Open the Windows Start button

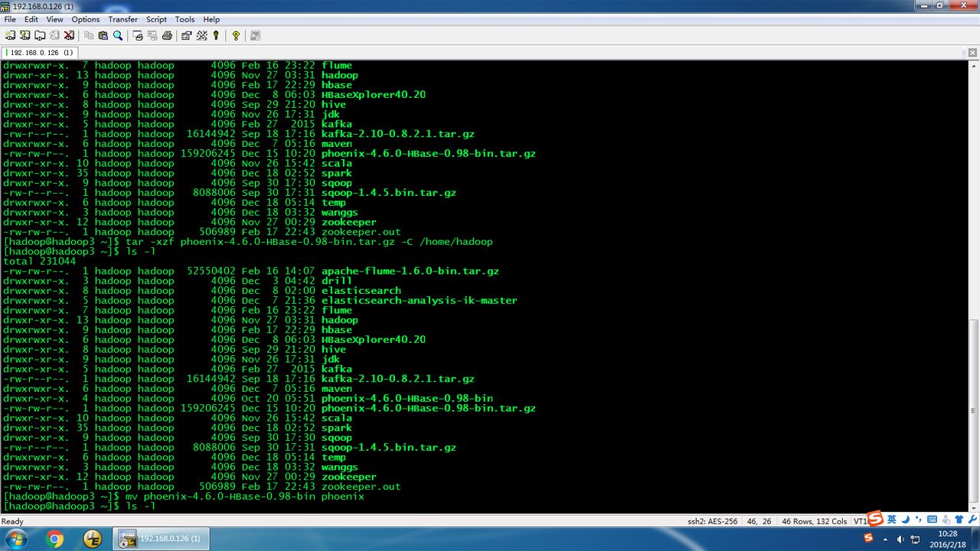[x=15, y=539]
